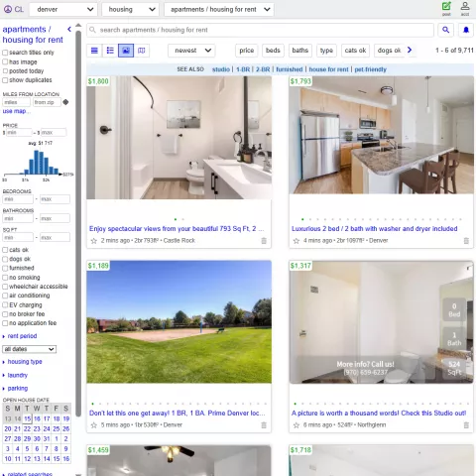
Task: Check no smoking filter
Action: click(5, 278)
